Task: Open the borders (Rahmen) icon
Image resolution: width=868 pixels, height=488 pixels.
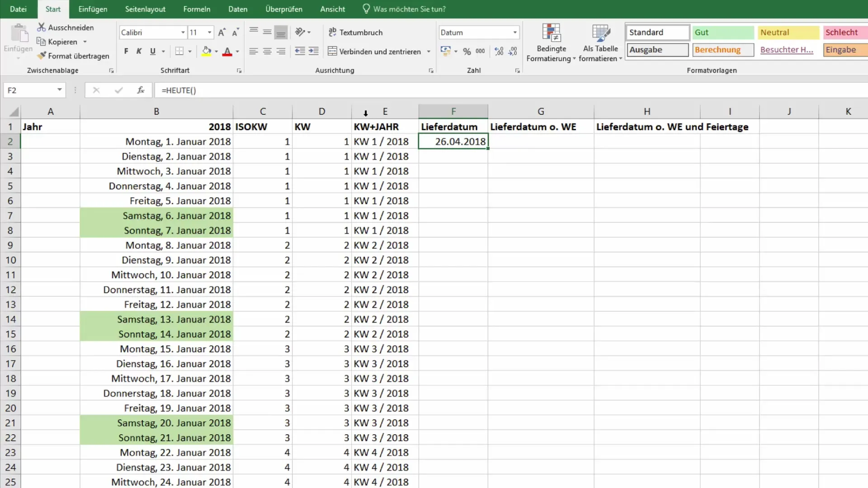Action: click(x=179, y=51)
